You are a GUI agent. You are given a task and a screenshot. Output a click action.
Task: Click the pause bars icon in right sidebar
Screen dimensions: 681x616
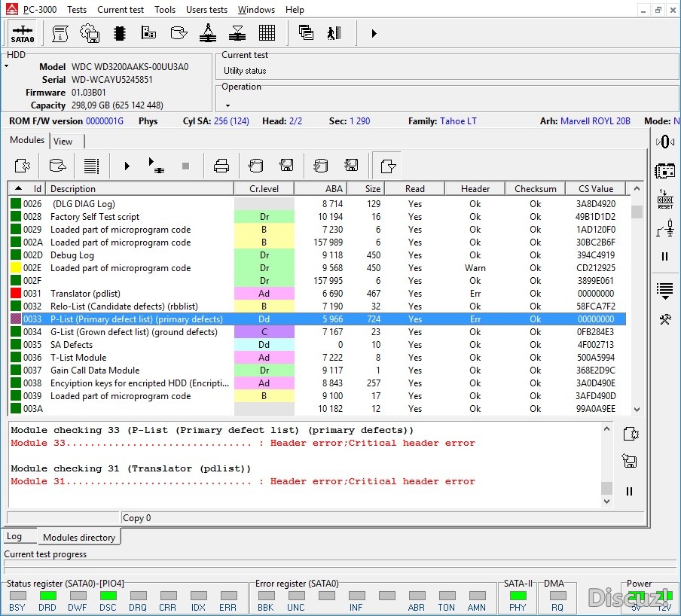(665, 257)
